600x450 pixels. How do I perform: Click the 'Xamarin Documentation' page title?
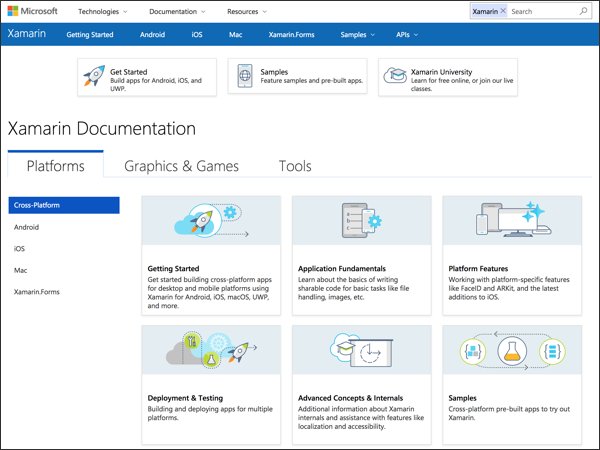click(x=102, y=128)
